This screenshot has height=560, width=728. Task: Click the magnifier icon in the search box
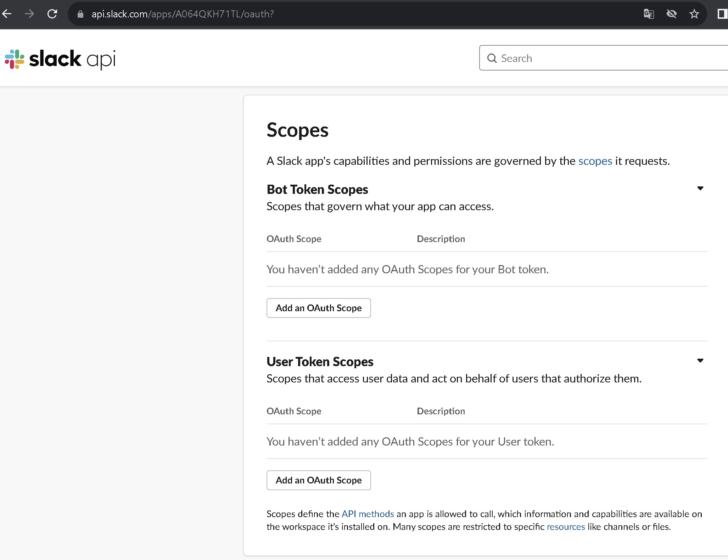point(492,58)
